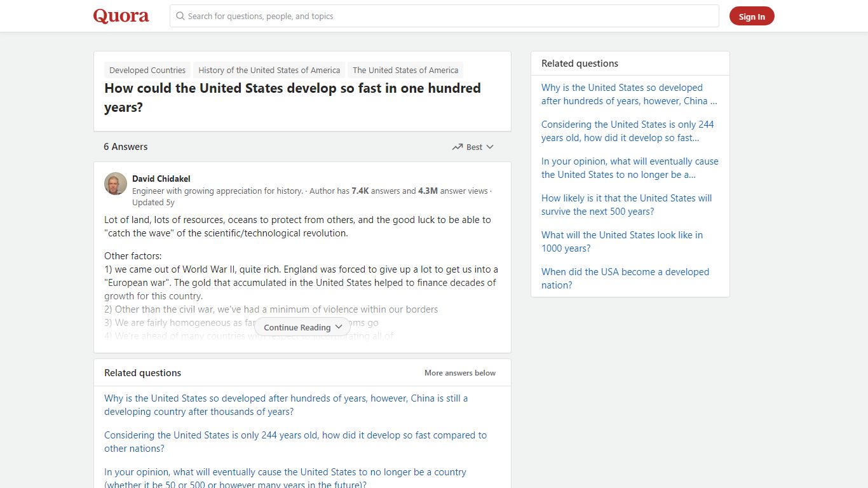Open sidebar question 'In your opinion, what will eventually cause'
The height and width of the screenshot is (488, 868).
(630, 168)
